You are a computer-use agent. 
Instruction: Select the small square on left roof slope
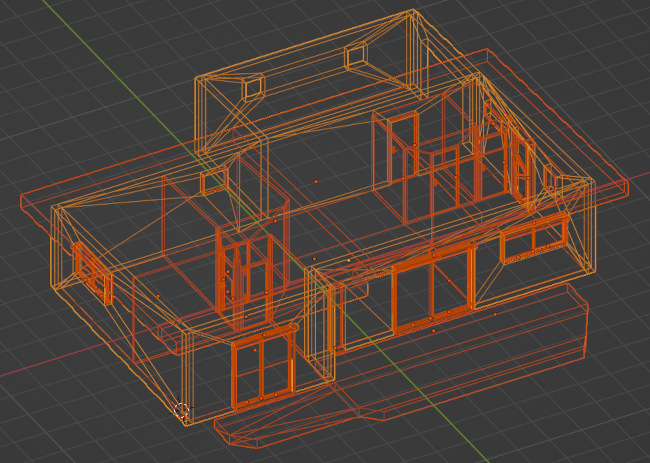212,182
